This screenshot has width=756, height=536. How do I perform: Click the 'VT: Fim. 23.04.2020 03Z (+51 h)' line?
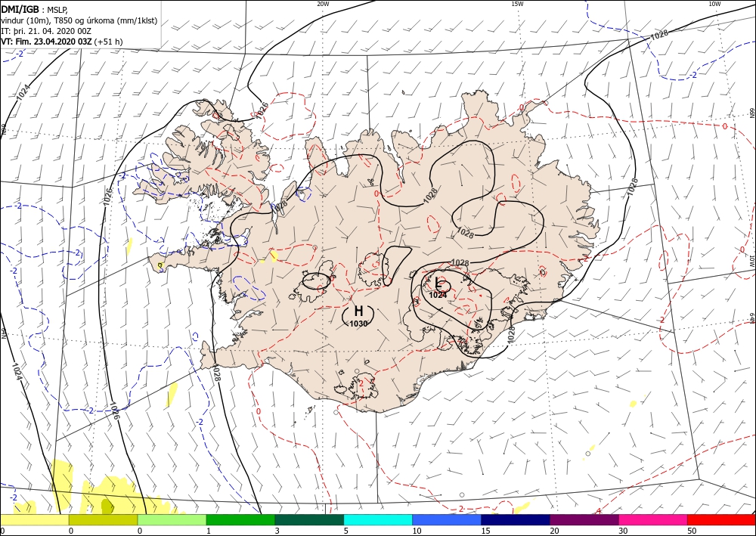click(62, 42)
